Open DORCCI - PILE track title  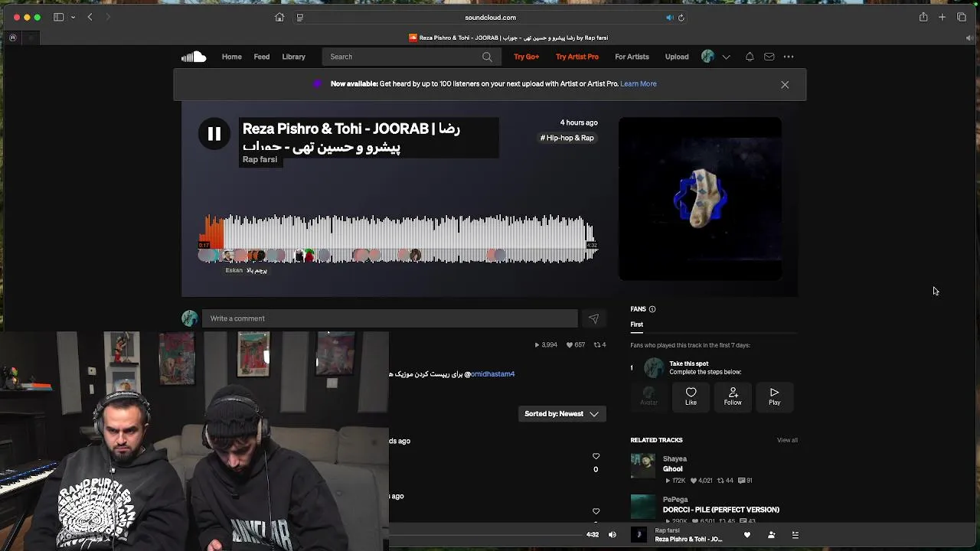[720, 510]
